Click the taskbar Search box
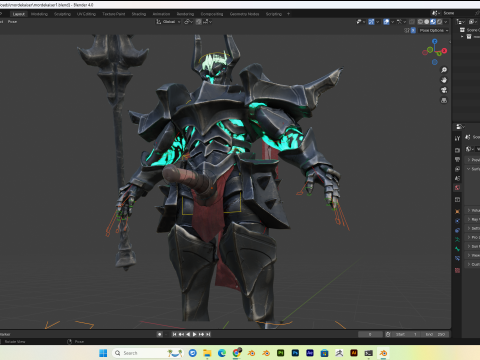 pos(148,353)
